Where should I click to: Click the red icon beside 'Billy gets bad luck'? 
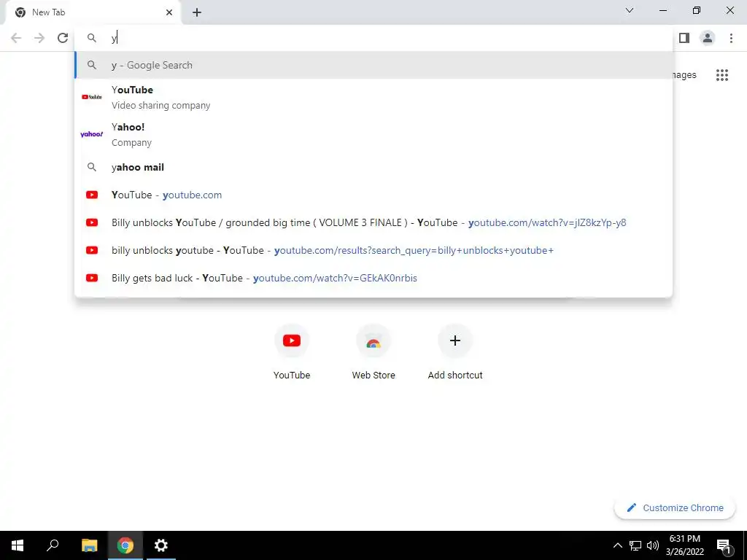click(x=92, y=278)
